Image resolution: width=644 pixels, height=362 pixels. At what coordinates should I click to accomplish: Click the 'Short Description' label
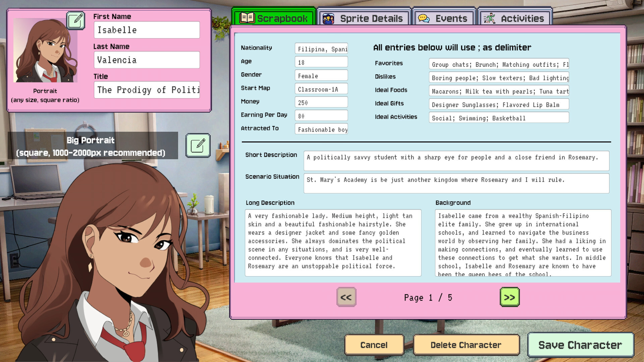coord(271,155)
